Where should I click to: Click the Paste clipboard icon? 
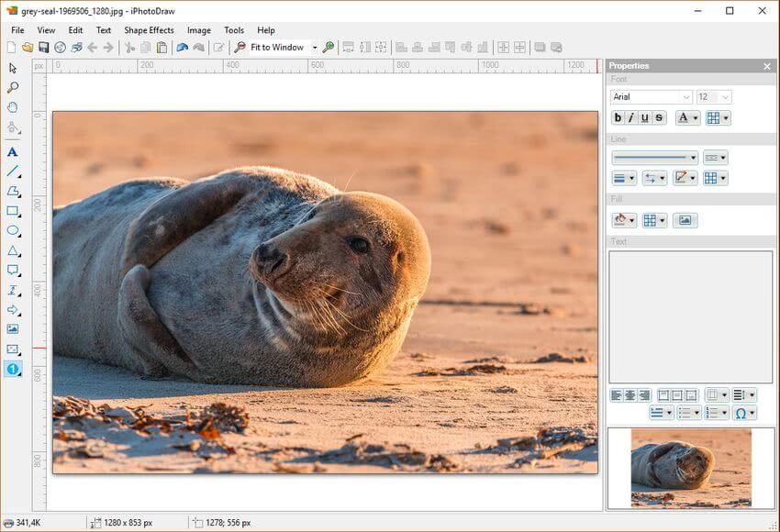(162, 47)
